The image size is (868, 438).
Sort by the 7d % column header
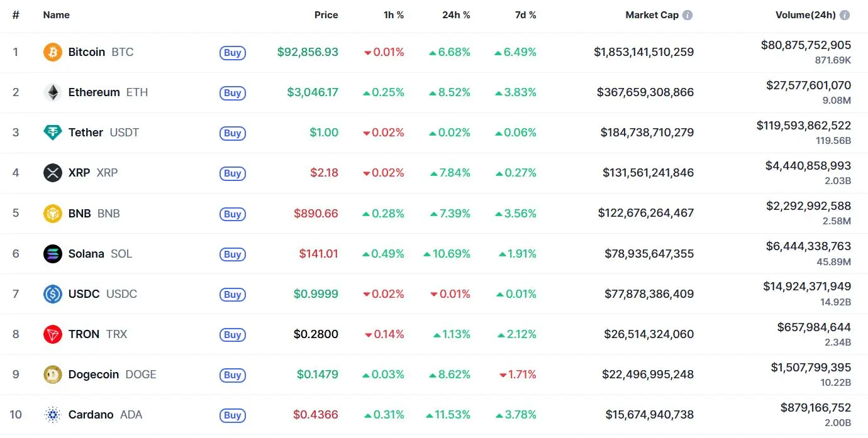[525, 15]
